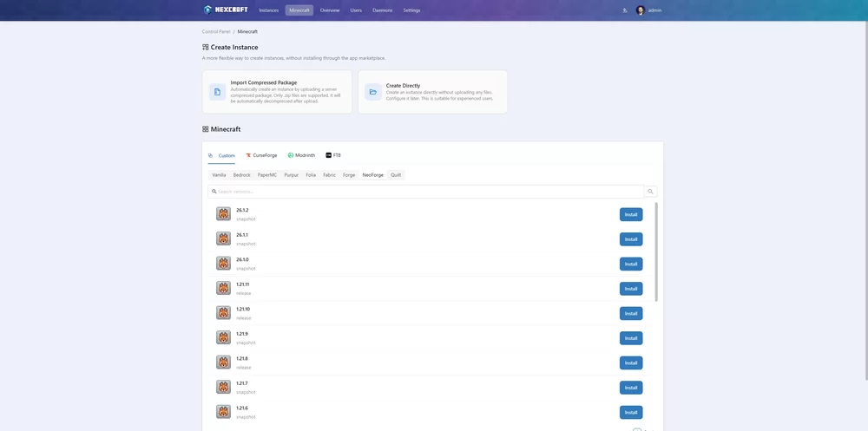Select the Folia server type tab
Image resolution: width=868 pixels, height=431 pixels.
(311, 175)
